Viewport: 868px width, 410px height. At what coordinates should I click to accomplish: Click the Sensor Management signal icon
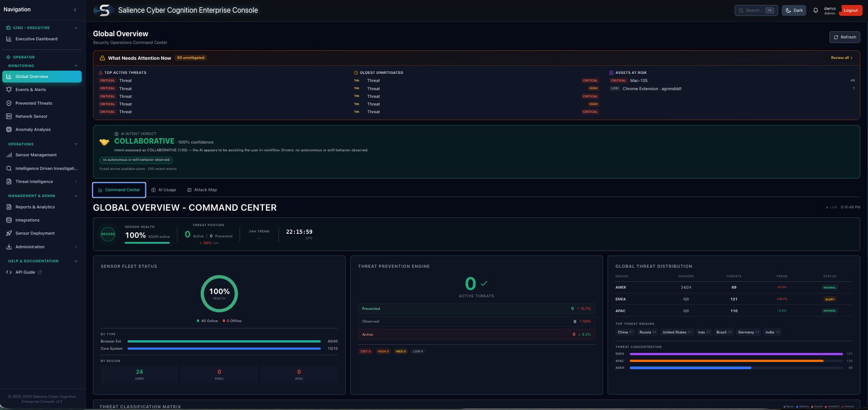pos(9,155)
